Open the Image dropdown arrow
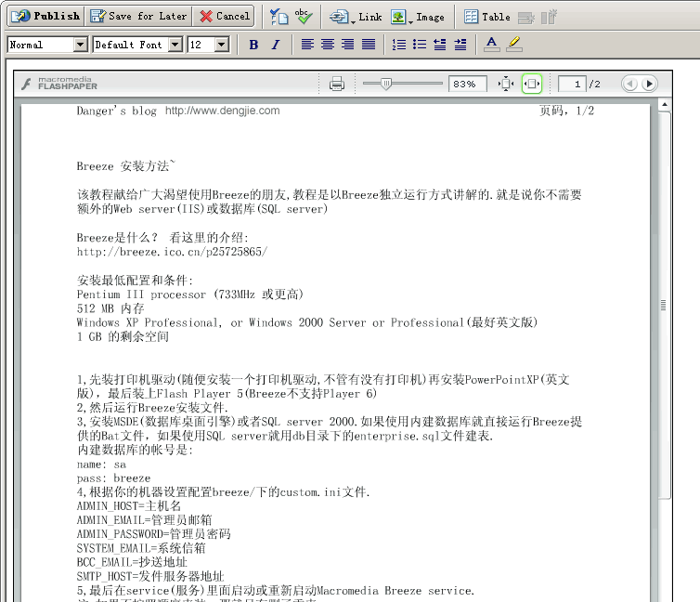The width and height of the screenshot is (700, 602). 410,21
